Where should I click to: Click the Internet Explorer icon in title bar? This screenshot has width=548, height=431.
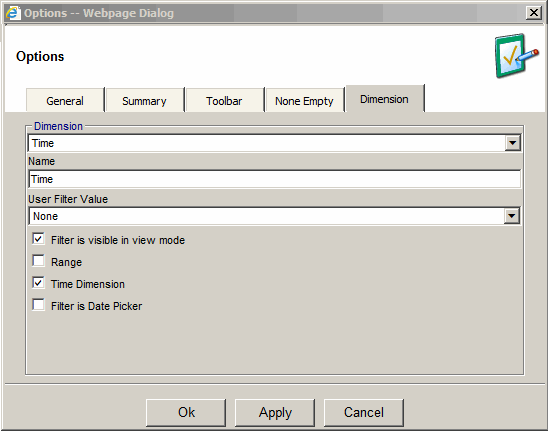[13, 13]
